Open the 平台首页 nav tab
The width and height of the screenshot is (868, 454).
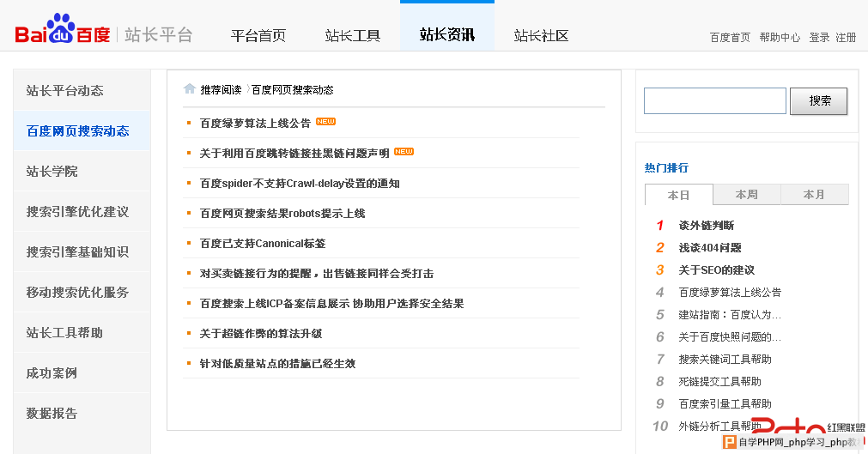tap(258, 35)
